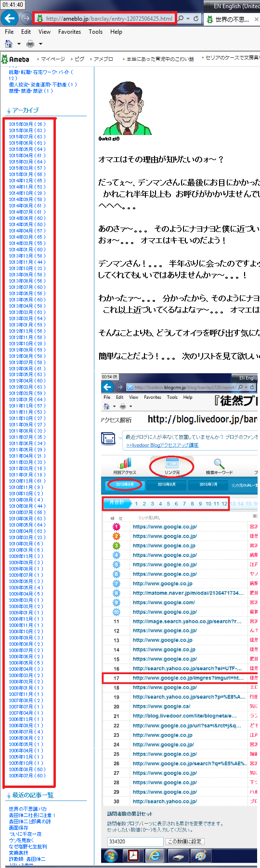Click the favicon on the 世界の不思… tab
Screen dimensions: 260x868
[210, 20]
